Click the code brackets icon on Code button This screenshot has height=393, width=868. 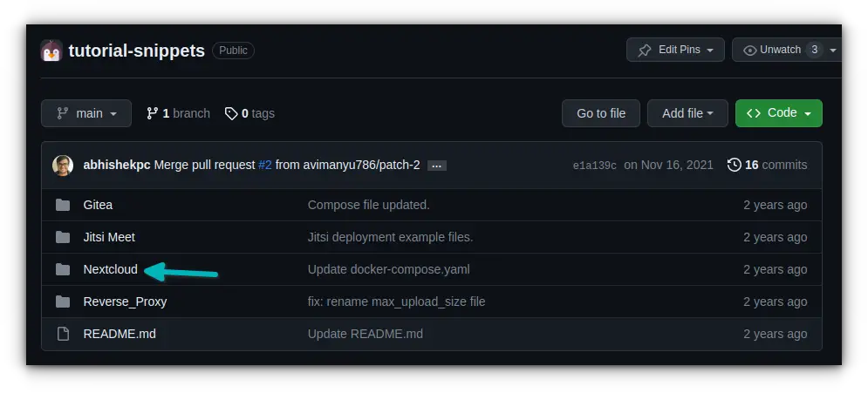[x=754, y=113]
